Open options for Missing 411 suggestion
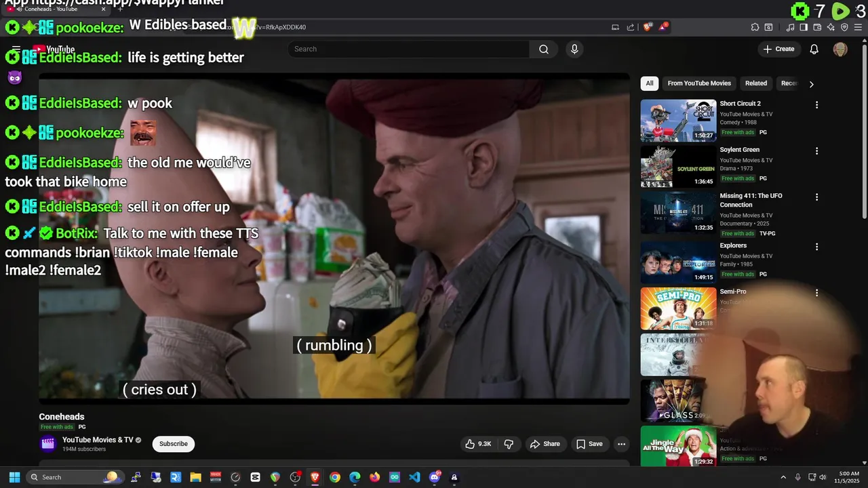Screen dimensions: 868x488 [816, 197]
